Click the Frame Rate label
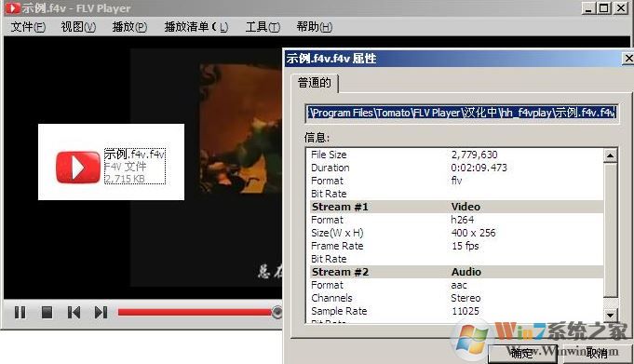The image size is (634, 364). [x=337, y=246]
